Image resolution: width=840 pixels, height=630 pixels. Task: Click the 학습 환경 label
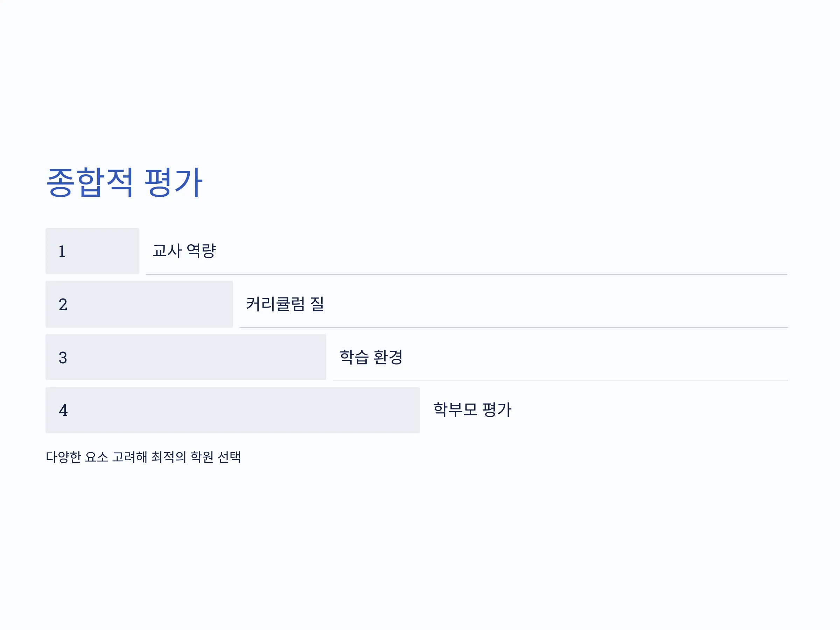click(371, 357)
